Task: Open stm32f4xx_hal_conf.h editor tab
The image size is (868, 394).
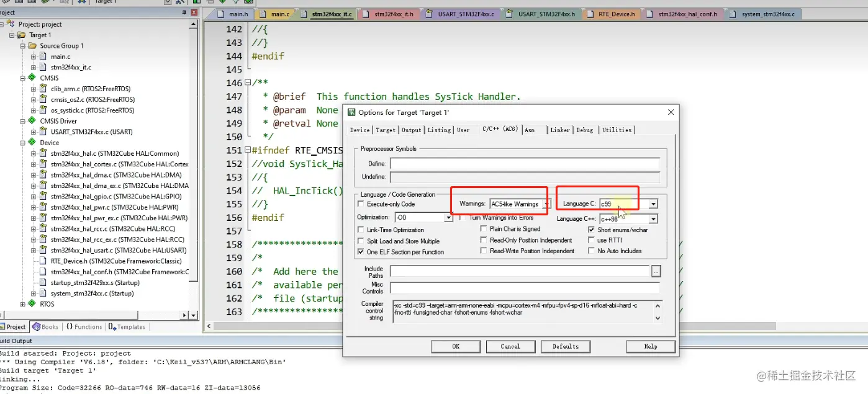Action: tap(682, 14)
